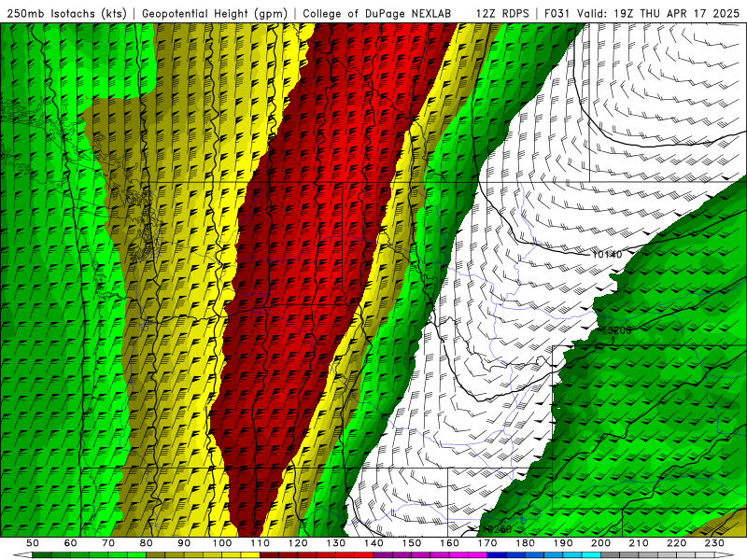Click the cyan swatch ending at 200

point(592,555)
